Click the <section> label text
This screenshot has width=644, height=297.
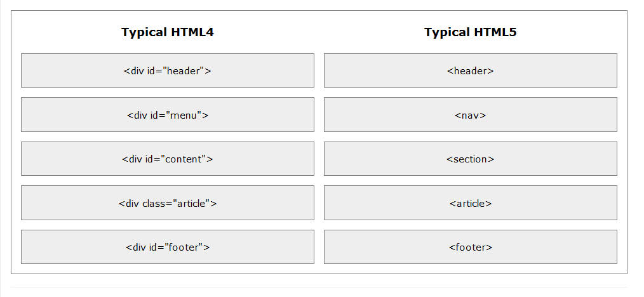coord(470,159)
